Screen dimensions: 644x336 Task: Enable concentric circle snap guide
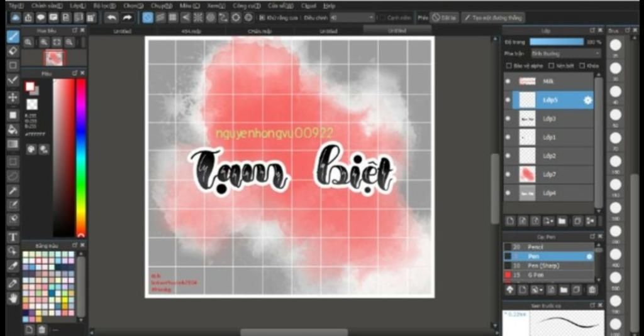point(211,18)
